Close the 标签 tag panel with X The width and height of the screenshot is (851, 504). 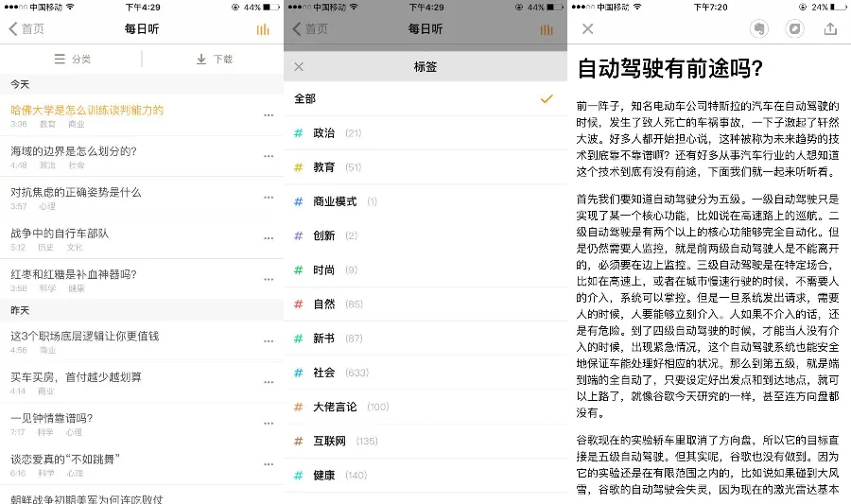point(299,67)
